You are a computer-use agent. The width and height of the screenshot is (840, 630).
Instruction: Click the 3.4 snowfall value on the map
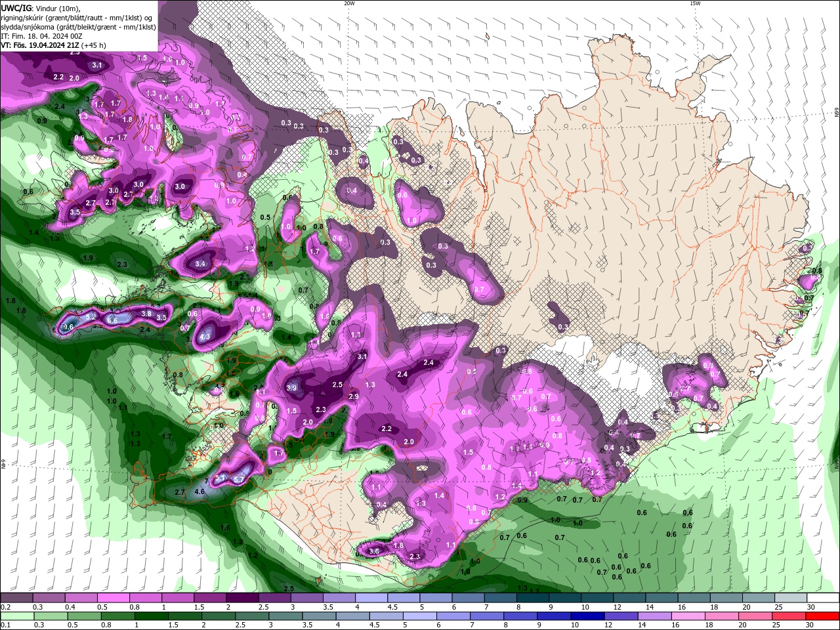tap(201, 264)
